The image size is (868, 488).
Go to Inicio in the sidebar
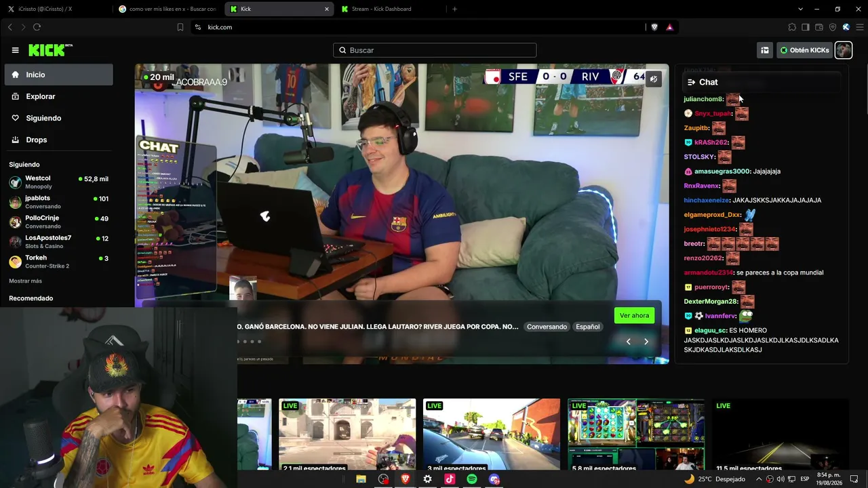[59, 75]
